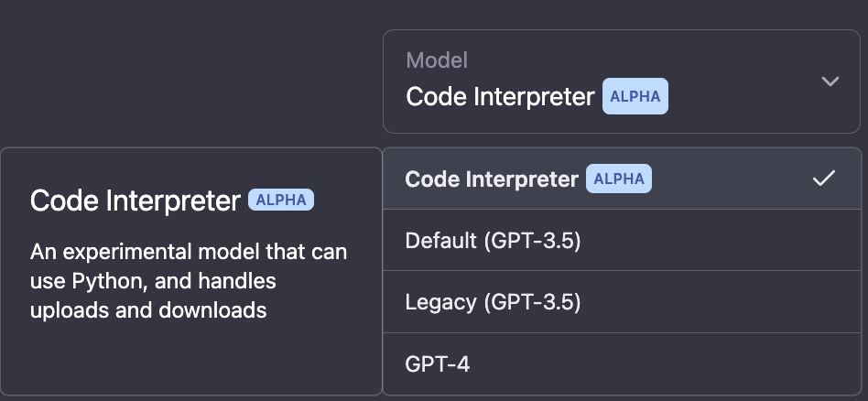
Task: Click the 'use Python, and handles' text line
Action: (153, 280)
